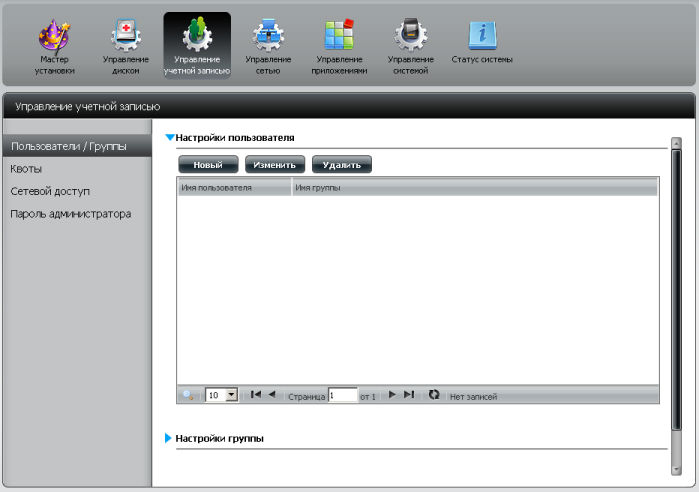Refresh the user list
The height and width of the screenshot is (492, 699).
434,394
